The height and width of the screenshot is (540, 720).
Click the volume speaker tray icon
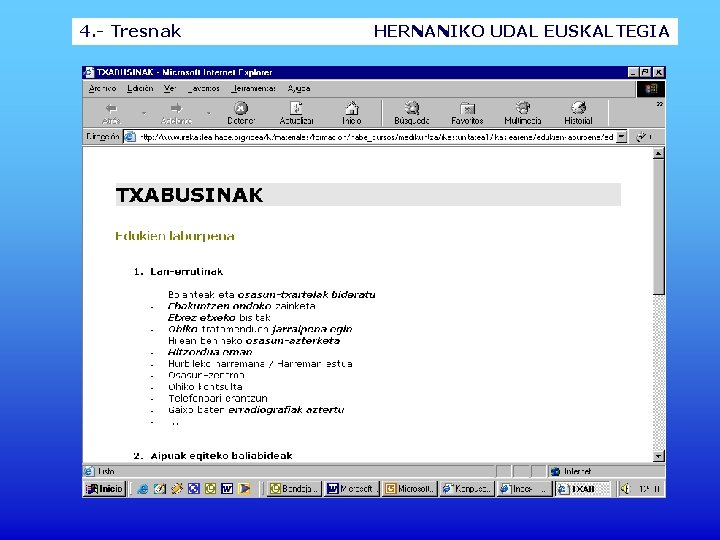coord(625,489)
